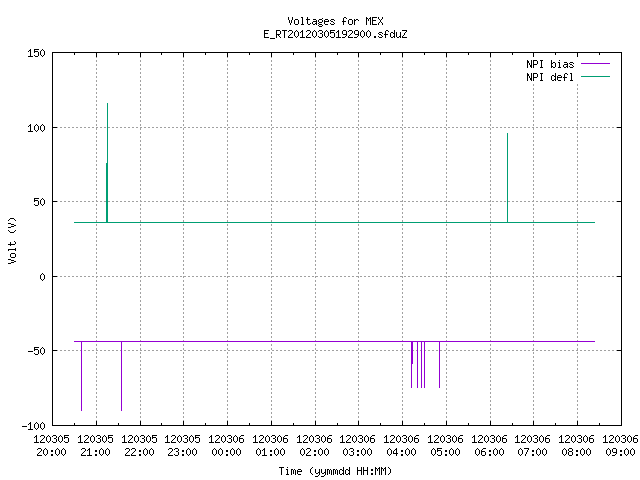Click the y-axis tick label 50
Viewport: 640px width, 480px height.
(39, 202)
